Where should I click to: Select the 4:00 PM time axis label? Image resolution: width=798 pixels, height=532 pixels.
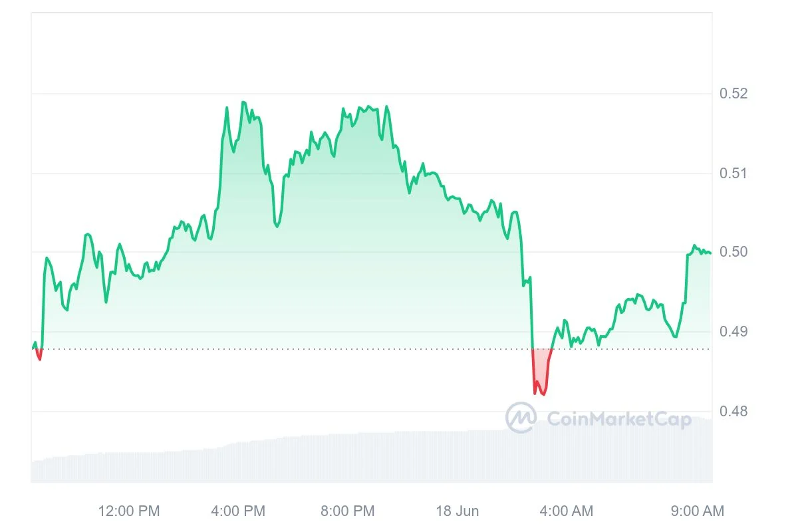(238, 511)
